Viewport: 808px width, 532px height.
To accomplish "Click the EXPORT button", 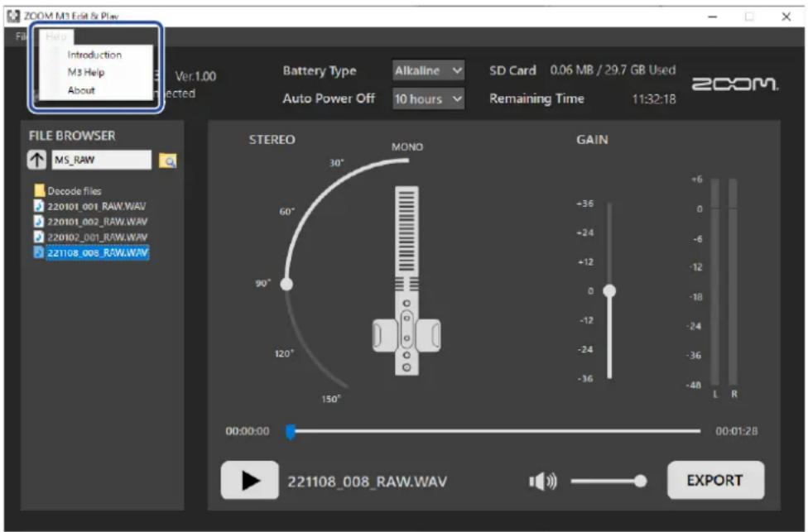I will (715, 480).
